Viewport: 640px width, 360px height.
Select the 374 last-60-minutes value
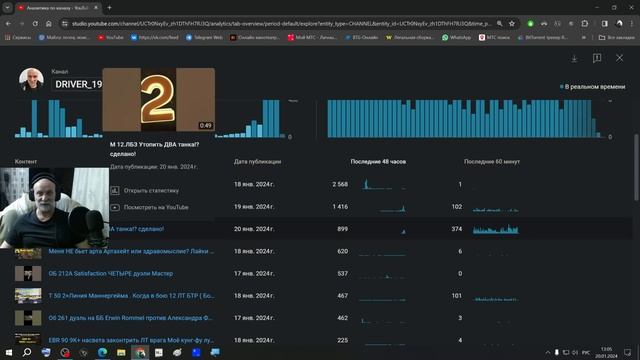click(x=457, y=229)
